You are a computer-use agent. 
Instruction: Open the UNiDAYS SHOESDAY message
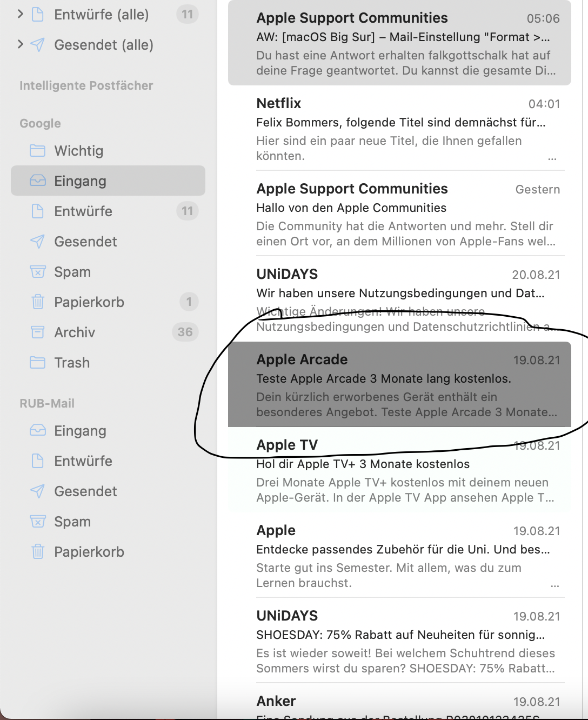(399, 641)
